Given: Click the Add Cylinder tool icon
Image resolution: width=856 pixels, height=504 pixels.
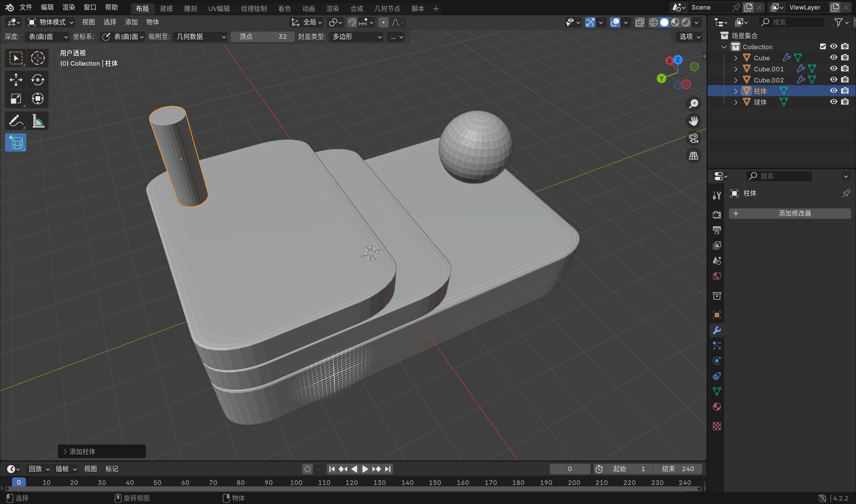Looking at the screenshot, I should [16, 143].
